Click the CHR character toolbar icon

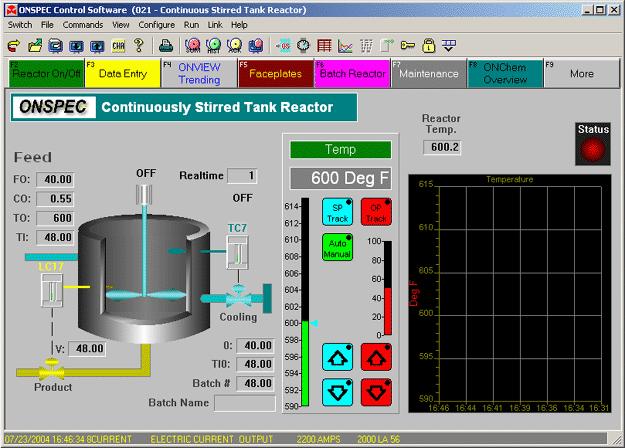[118, 46]
